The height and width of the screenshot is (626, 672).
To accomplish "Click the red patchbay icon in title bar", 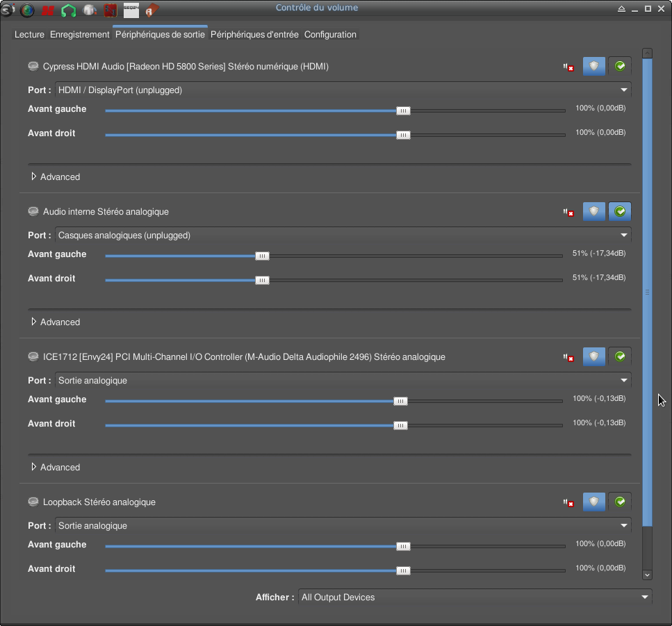I will tap(110, 10).
